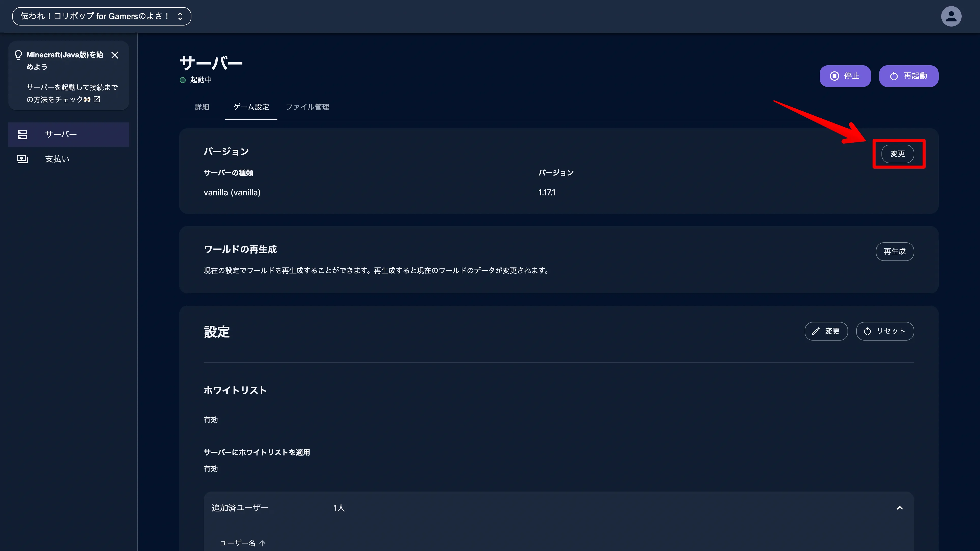Viewport: 980px width, 551px height.
Task: Go to サーバー in the sidebar
Action: click(x=68, y=134)
